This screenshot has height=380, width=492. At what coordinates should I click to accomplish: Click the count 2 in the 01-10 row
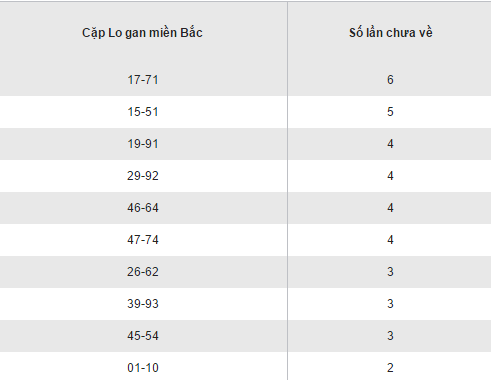(390, 368)
